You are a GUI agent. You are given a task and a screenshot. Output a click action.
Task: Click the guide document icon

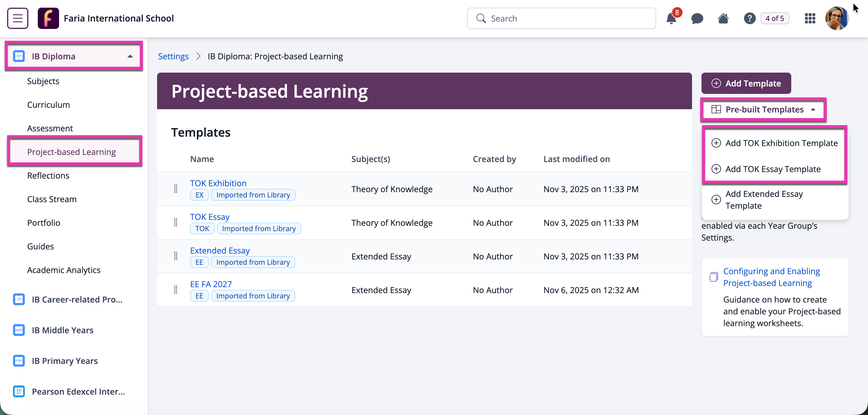tap(713, 277)
